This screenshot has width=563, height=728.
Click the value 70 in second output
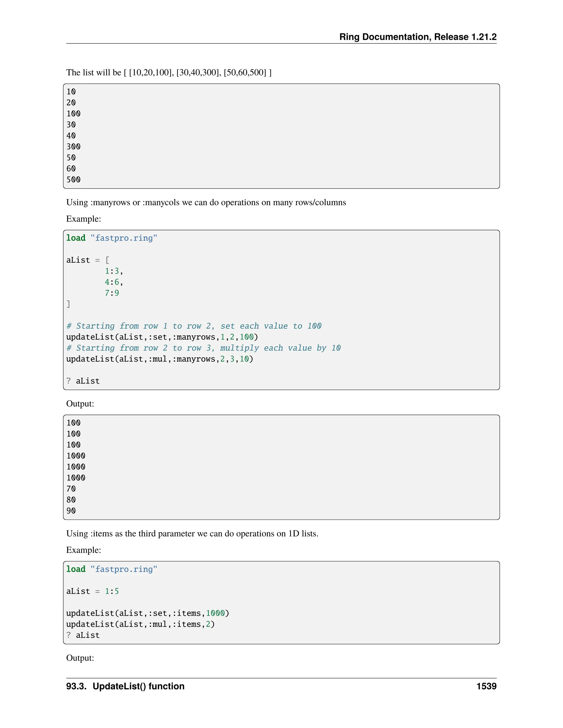click(71, 489)
